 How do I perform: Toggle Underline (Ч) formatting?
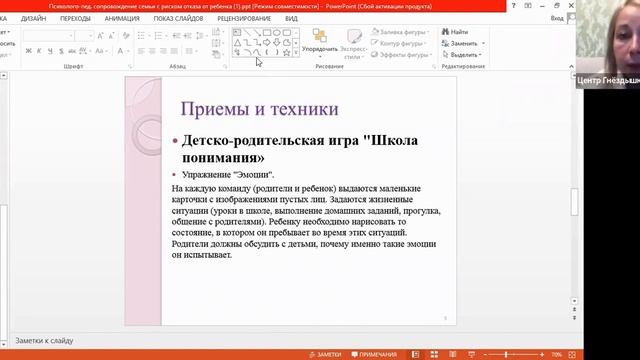50,51
